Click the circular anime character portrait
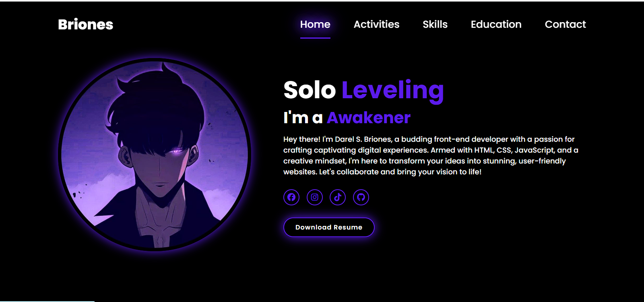The width and height of the screenshot is (644, 302). [155, 155]
